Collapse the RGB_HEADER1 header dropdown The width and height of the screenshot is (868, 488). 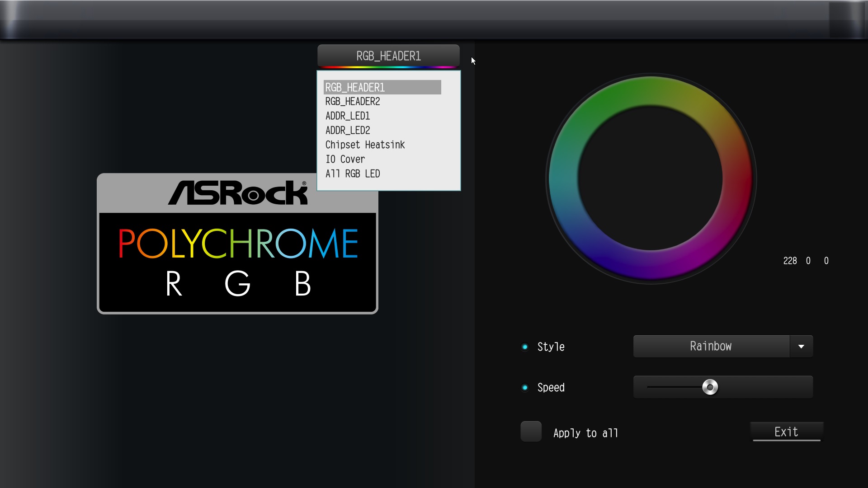[x=388, y=56]
